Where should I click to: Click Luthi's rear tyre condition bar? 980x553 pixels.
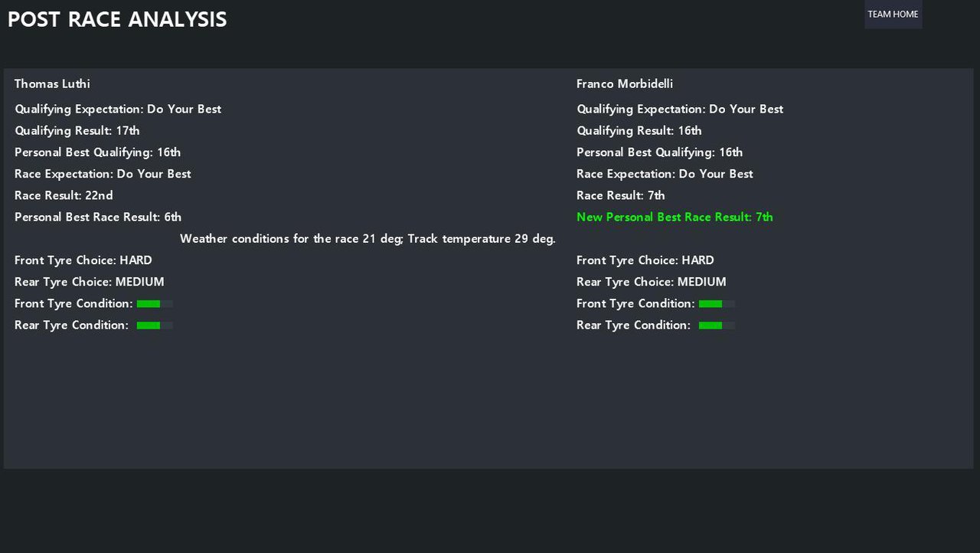click(x=155, y=326)
